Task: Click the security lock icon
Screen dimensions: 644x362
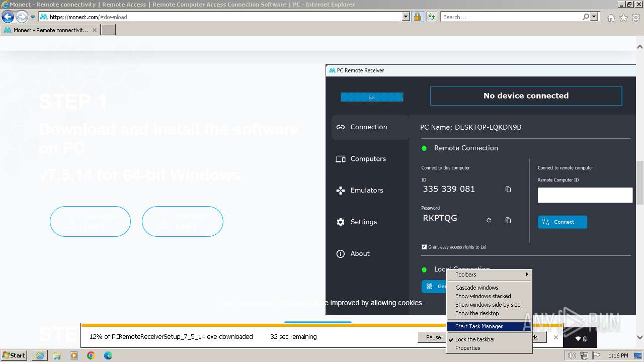Action: 418,17
